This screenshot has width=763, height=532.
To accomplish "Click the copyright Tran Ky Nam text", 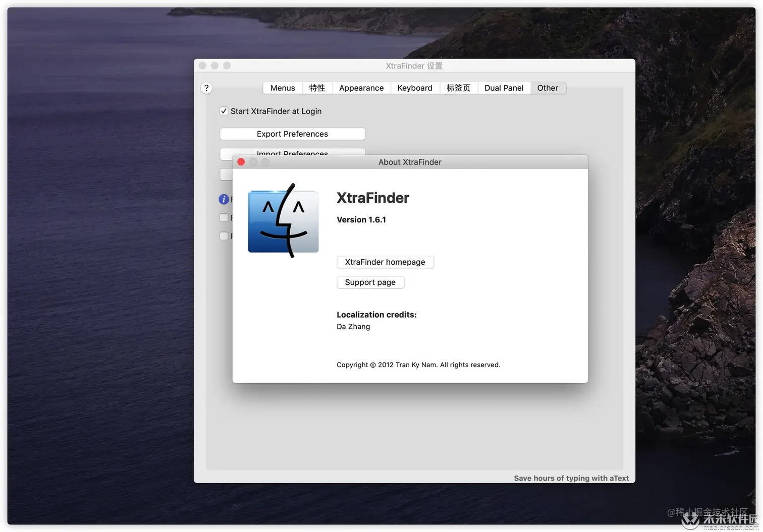I will [x=418, y=365].
